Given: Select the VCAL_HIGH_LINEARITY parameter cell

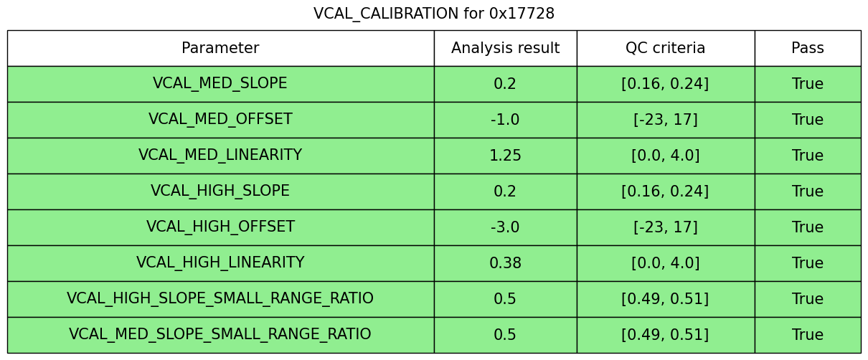Looking at the screenshot, I should (x=220, y=263).
